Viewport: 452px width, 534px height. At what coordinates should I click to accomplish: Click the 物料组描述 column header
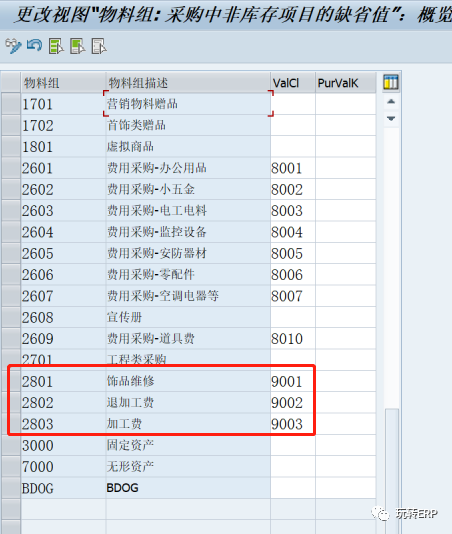(188, 82)
